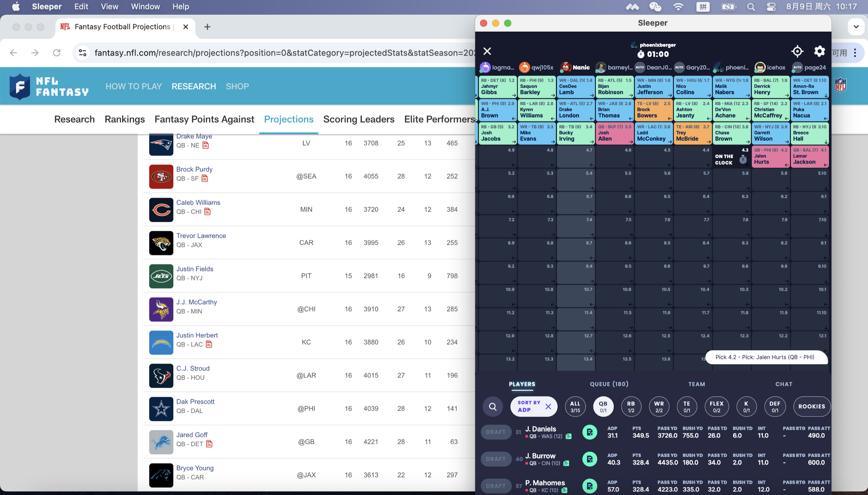
Task: Open Drake Maye news note icon
Action: [206, 145]
